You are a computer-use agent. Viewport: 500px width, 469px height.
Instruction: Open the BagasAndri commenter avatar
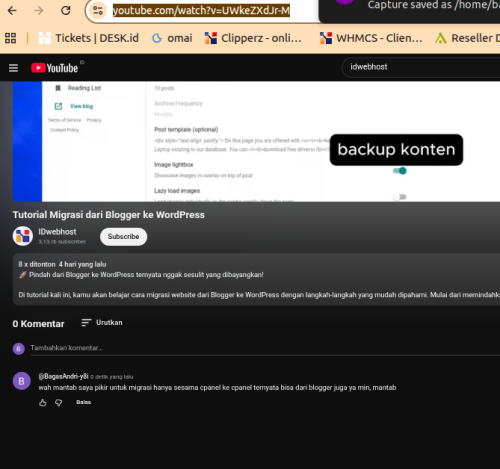(x=22, y=381)
